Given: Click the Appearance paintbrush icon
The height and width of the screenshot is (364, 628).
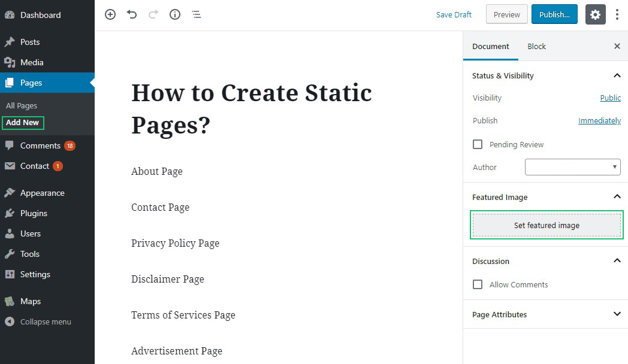Looking at the screenshot, I should 10,193.
